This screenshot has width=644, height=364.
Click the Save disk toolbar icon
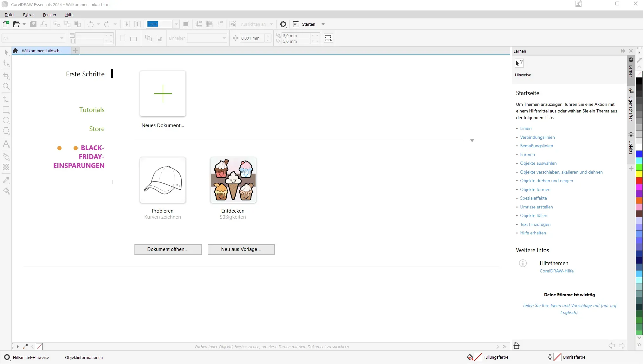pyautogui.click(x=33, y=24)
